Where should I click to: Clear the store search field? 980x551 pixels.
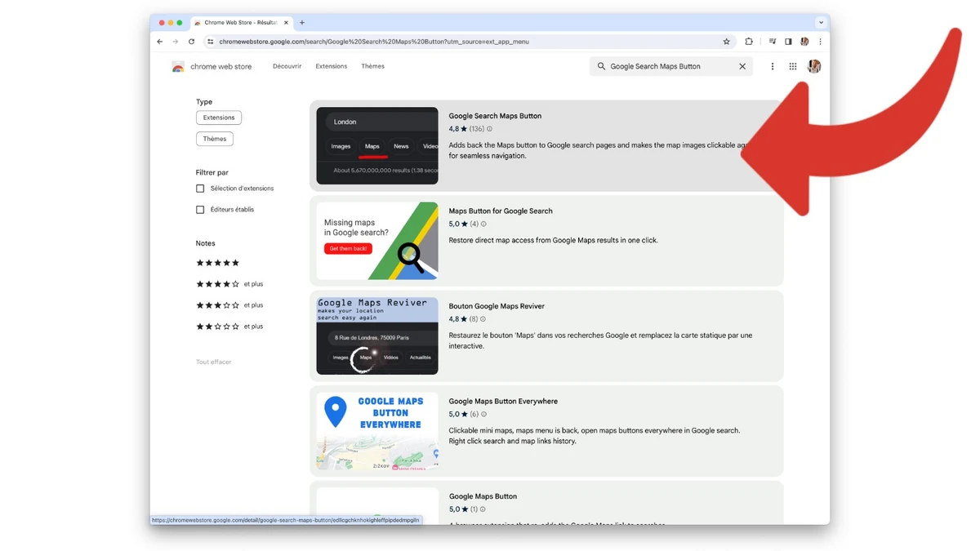742,67
